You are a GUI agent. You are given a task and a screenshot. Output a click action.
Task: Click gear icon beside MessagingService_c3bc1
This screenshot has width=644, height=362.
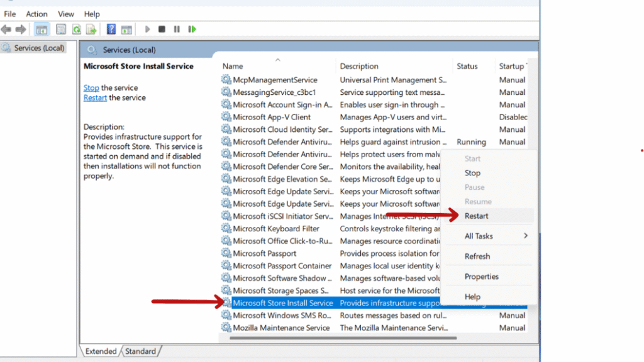[x=226, y=92]
